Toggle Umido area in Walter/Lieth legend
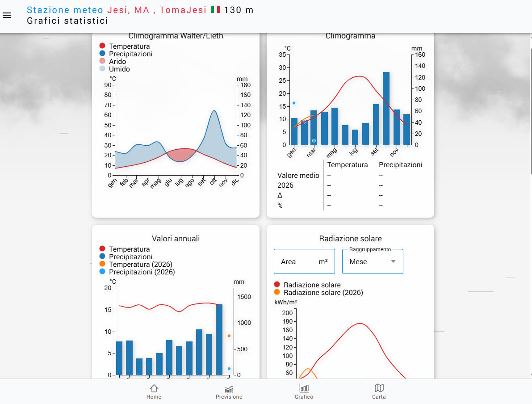The image size is (532, 404). click(119, 69)
